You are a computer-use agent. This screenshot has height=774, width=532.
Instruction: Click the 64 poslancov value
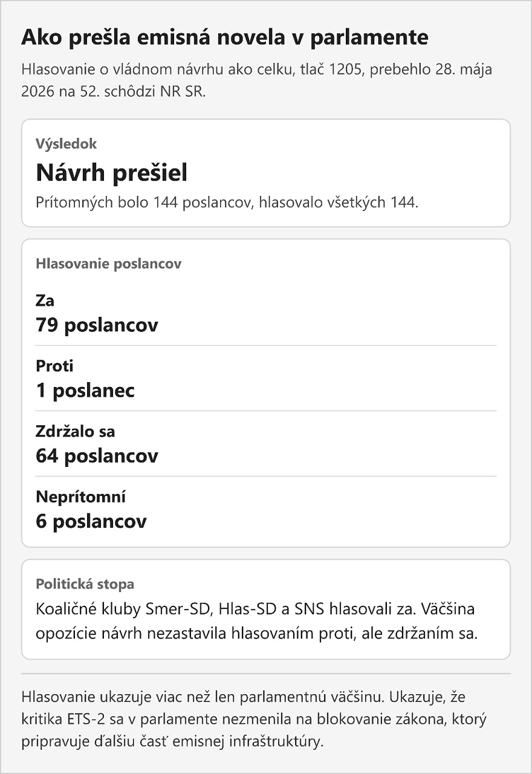click(97, 456)
